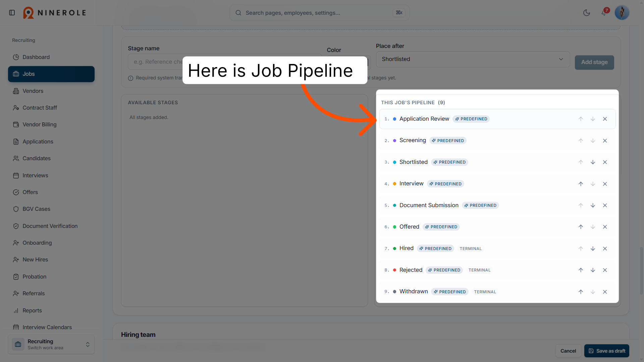Go to BGV Cases

[51, 209]
